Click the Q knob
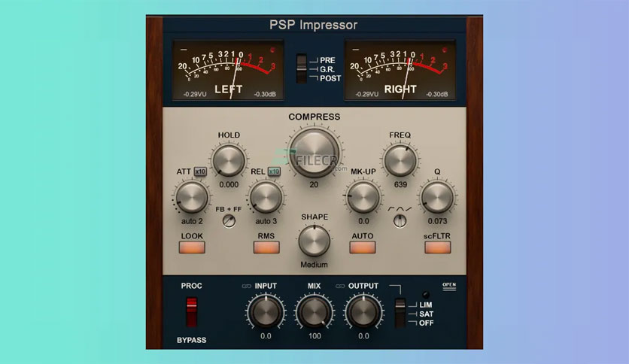This screenshot has height=364, width=629. pyautogui.click(x=437, y=197)
